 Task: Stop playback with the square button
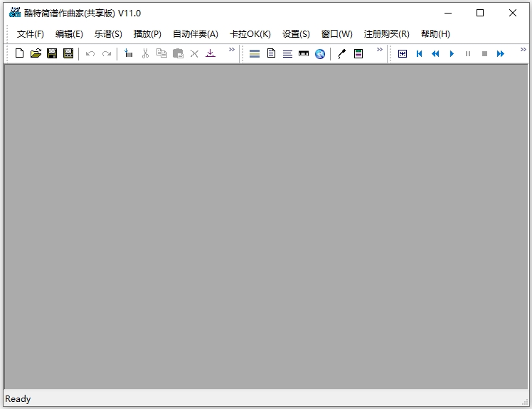[484, 53]
